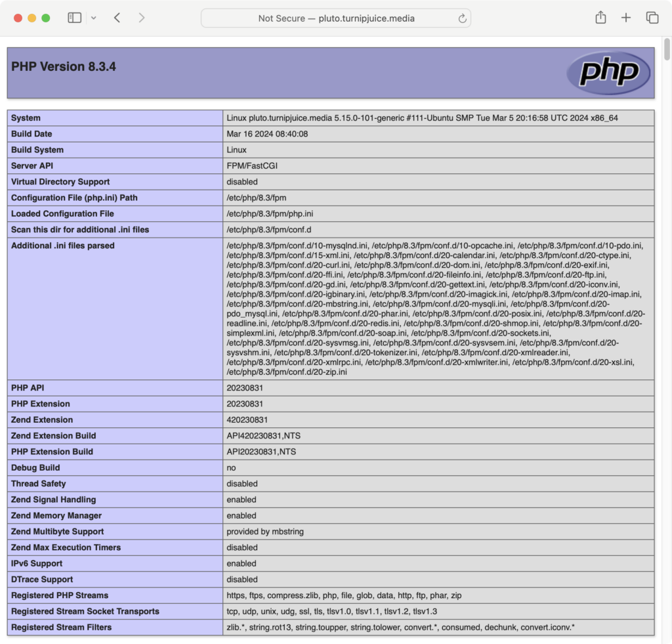
Task: Open the Share sheet
Action: click(600, 18)
